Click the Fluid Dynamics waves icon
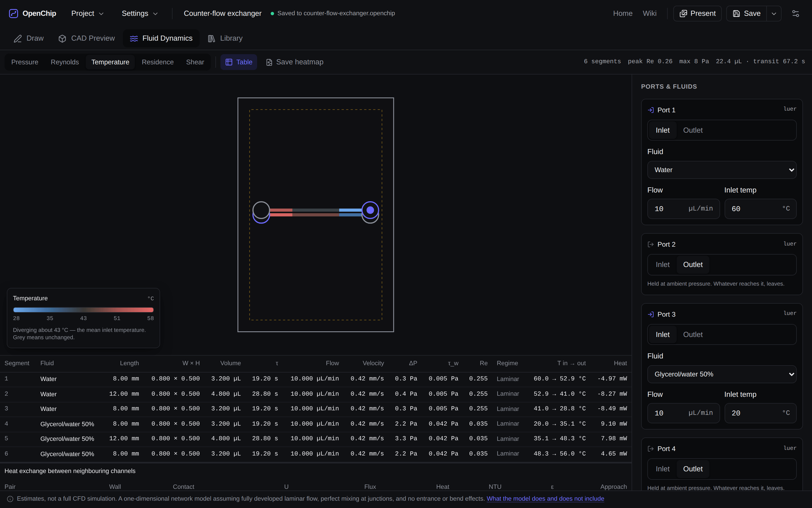The image size is (812, 508). point(134,39)
